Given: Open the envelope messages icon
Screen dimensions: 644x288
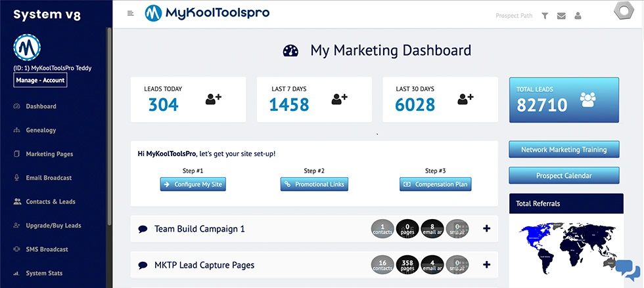Looking at the screenshot, I should 561,16.
